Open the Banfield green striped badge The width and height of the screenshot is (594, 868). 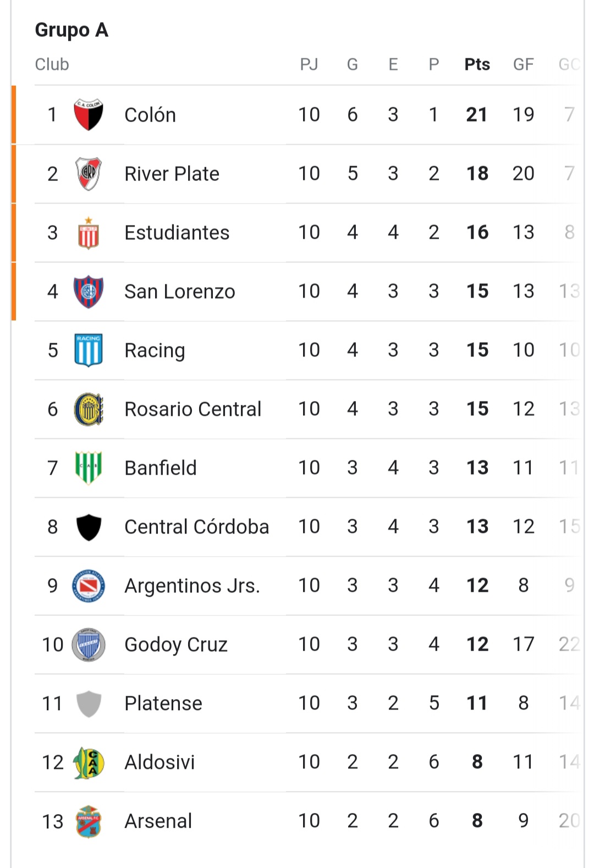tap(89, 468)
